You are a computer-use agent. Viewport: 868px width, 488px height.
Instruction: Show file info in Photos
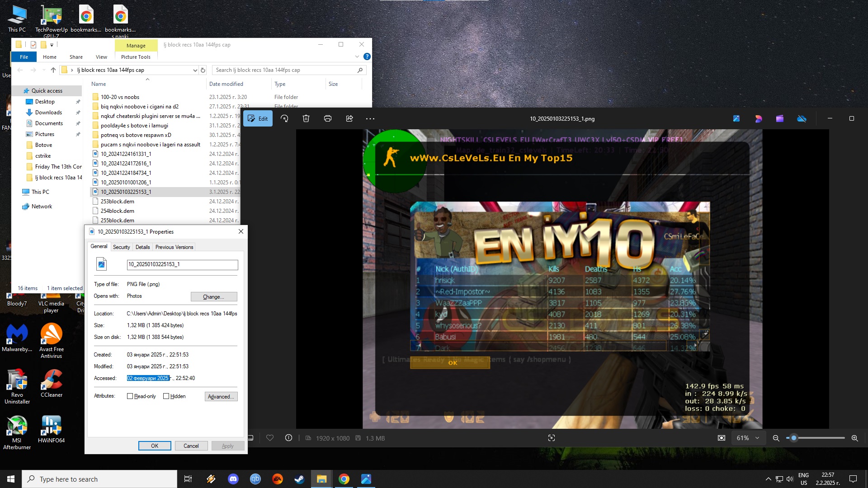(x=288, y=438)
